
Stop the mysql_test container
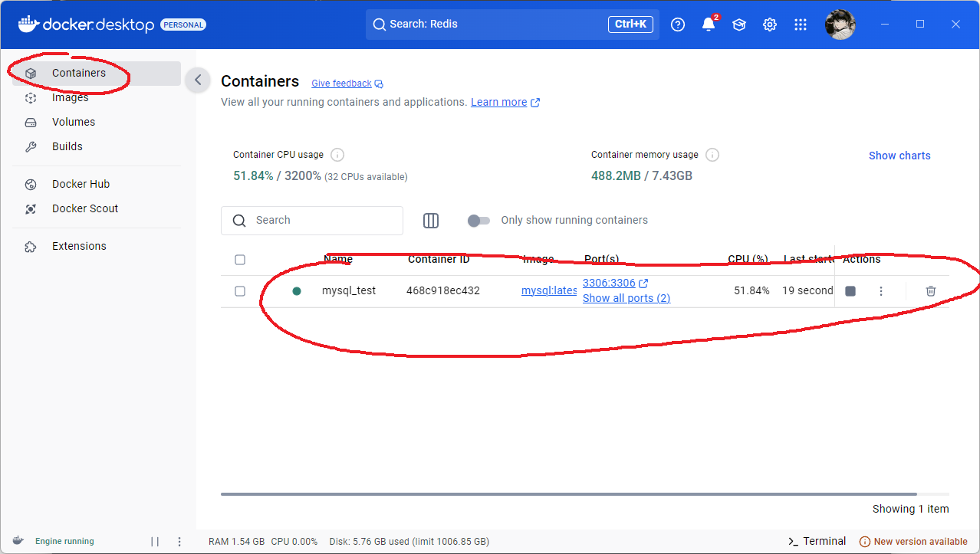point(850,291)
